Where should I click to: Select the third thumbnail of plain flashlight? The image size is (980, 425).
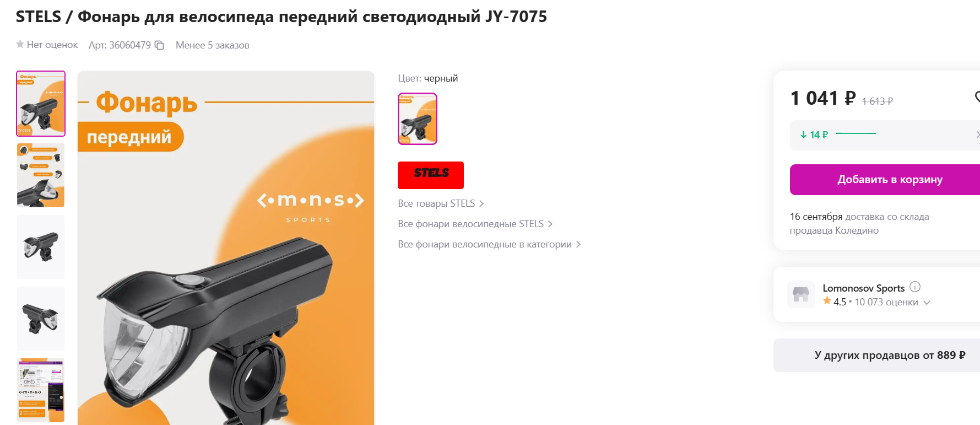pyautogui.click(x=41, y=247)
